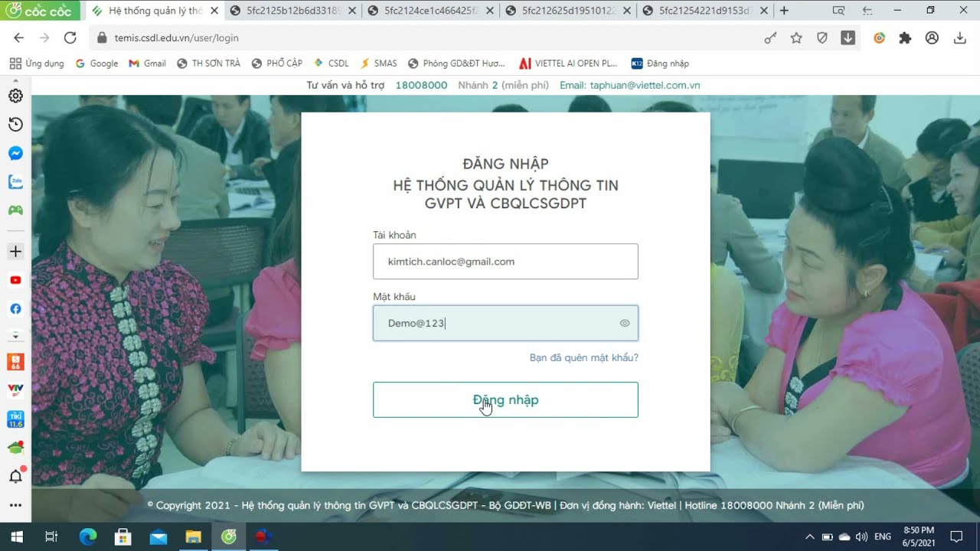Switch to the 5fc2124ce1c466425f tab

click(430, 11)
